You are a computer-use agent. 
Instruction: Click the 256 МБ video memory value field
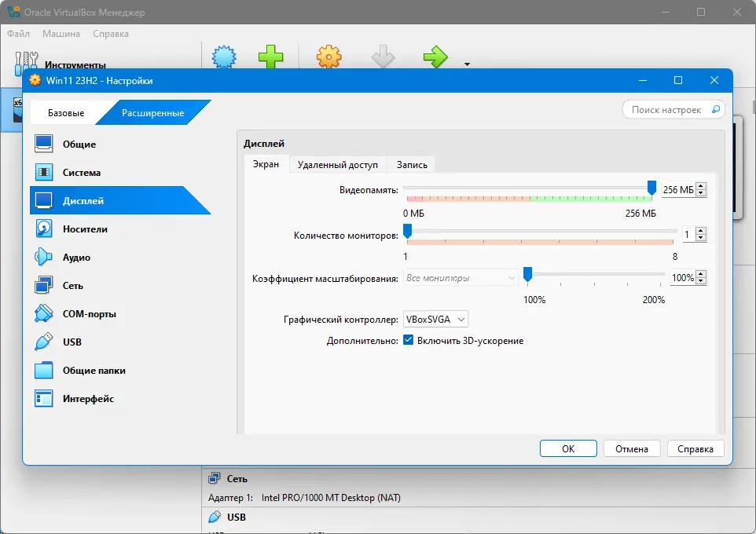pos(678,189)
